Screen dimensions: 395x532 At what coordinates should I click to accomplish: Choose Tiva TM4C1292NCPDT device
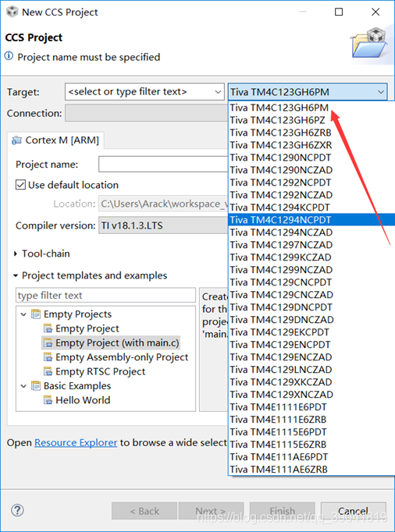(x=311, y=183)
